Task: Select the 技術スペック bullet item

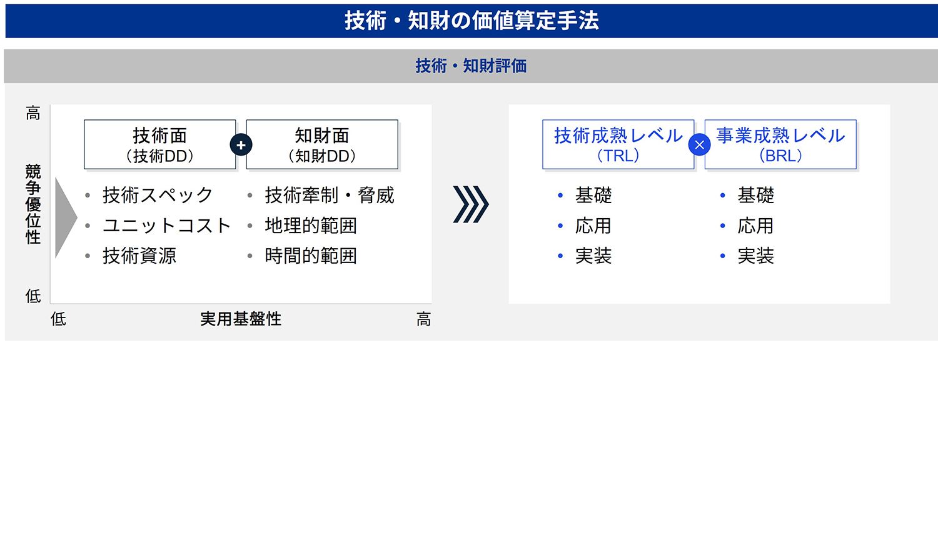Action: [158, 195]
